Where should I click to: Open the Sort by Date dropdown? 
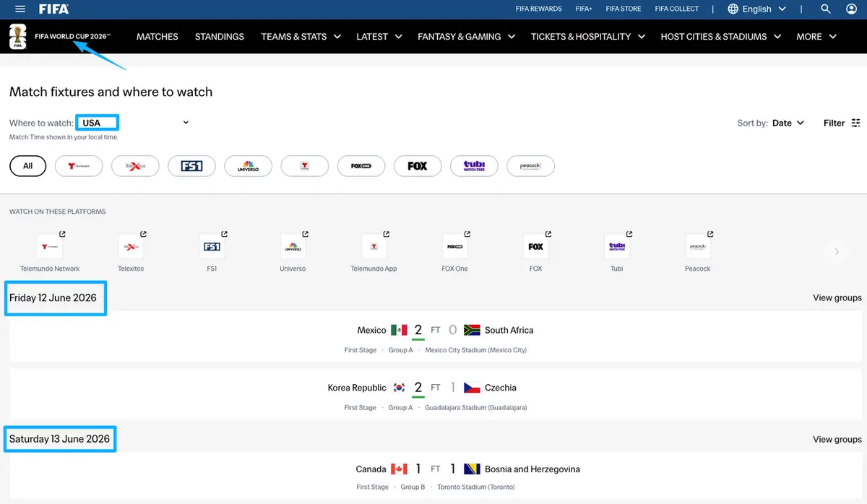pyautogui.click(x=788, y=123)
